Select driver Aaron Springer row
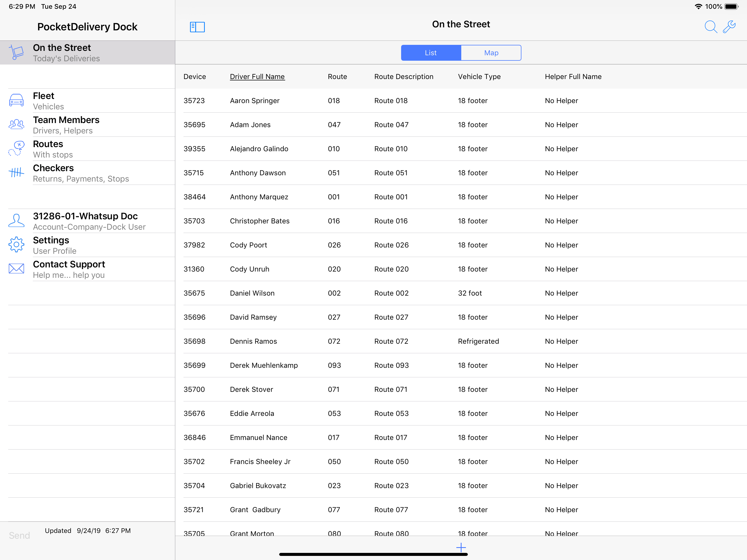Viewport: 747px width, 560px height. pyautogui.click(x=461, y=101)
